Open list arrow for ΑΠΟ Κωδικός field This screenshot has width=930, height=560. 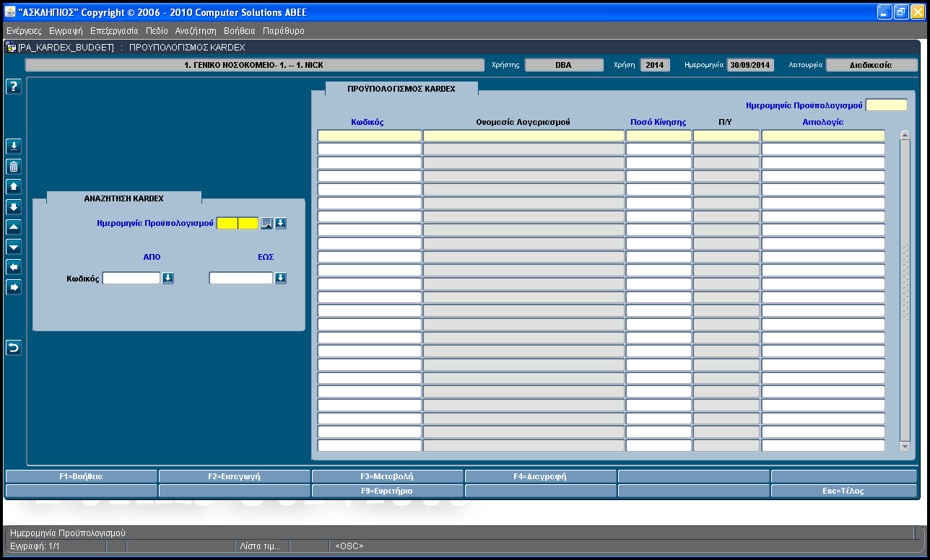tap(168, 278)
